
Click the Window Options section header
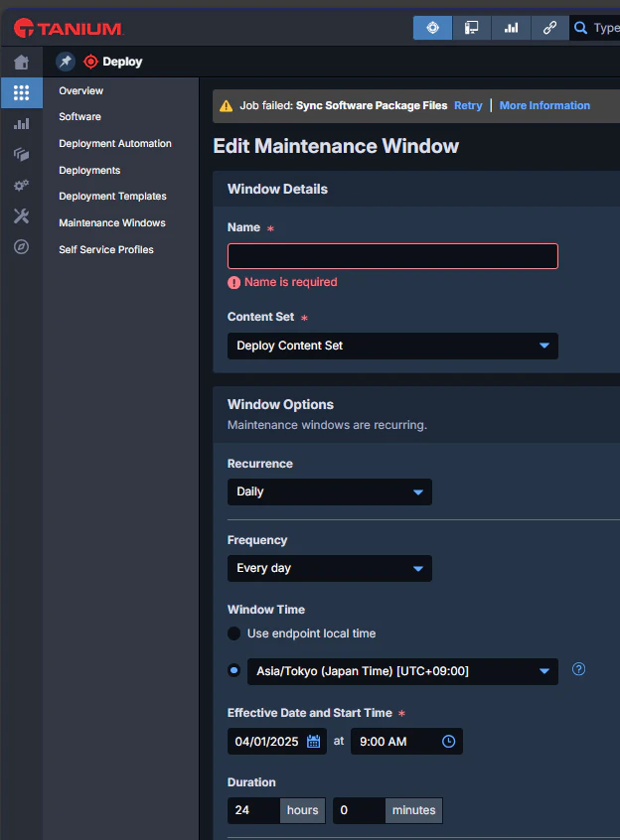pyautogui.click(x=280, y=404)
